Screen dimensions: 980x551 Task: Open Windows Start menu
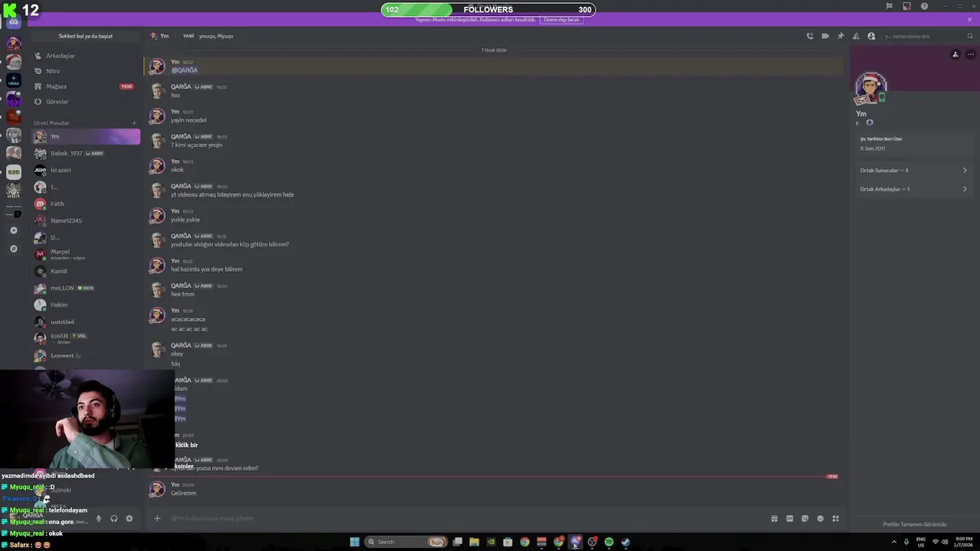pos(354,542)
